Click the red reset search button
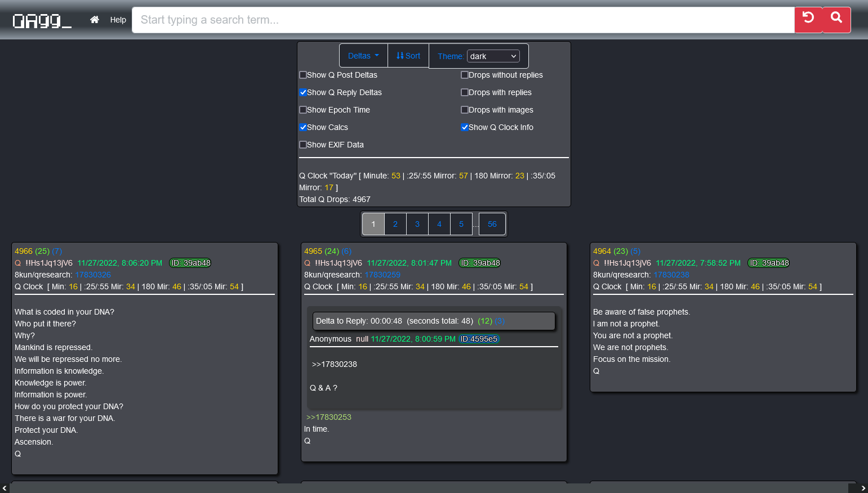The width and height of the screenshot is (868, 493). 808,20
